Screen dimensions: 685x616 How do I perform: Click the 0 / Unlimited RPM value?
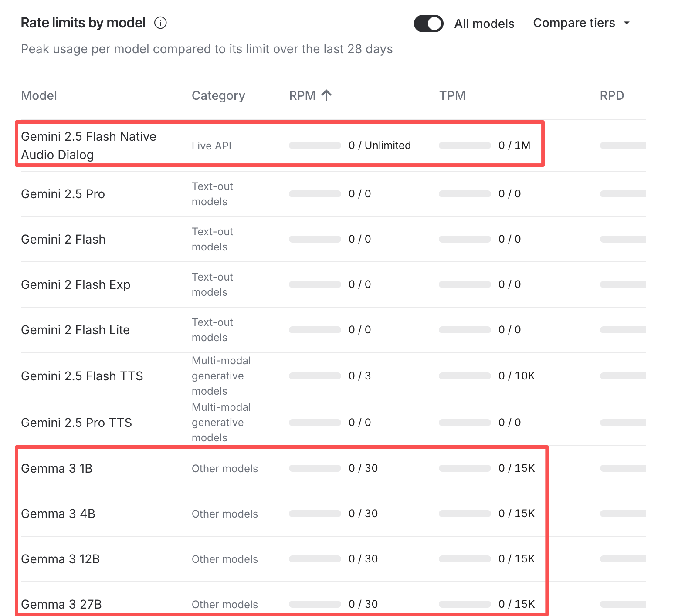(380, 146)
